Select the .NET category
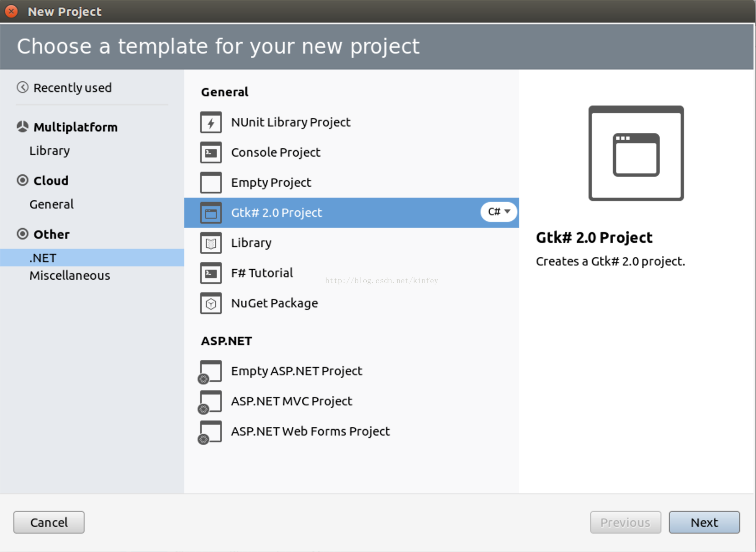Viewport: 756px width, 552px height. 43,258
